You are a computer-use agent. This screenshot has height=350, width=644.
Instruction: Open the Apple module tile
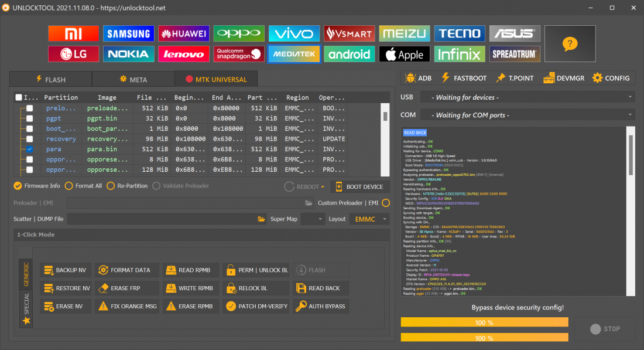[404, 54]
